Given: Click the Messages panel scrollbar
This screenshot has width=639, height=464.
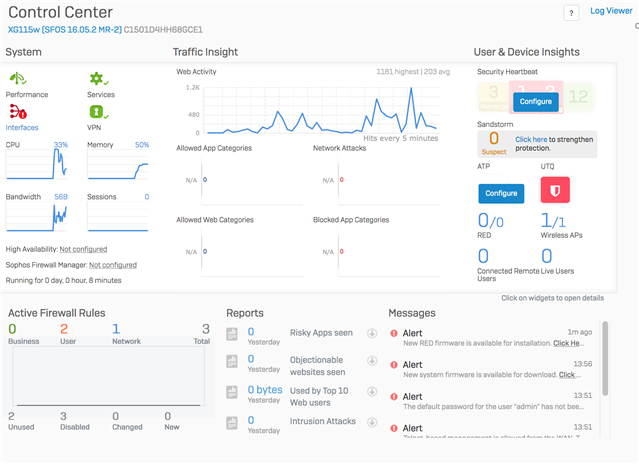Looking at the screenshot, I should (605, 358).
